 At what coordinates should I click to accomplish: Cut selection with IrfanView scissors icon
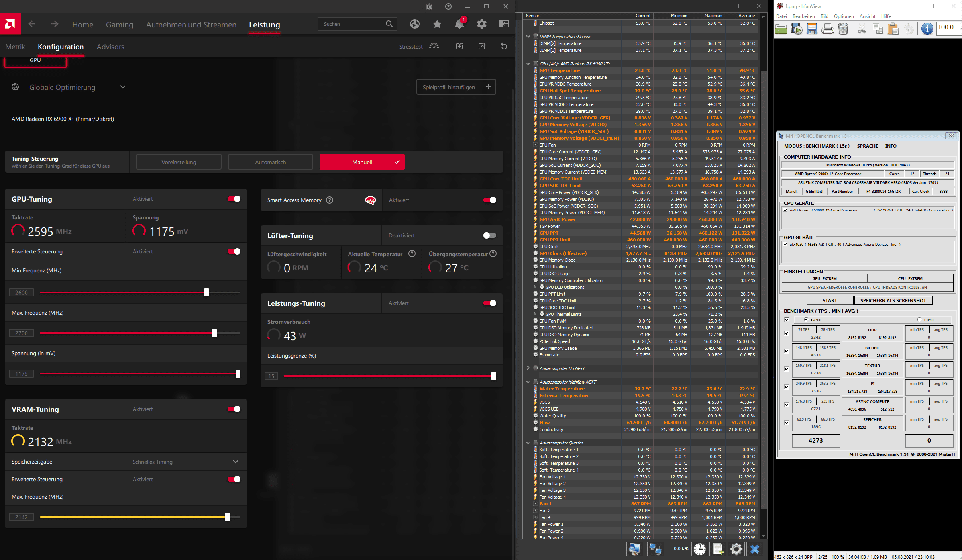pos(862,29)
